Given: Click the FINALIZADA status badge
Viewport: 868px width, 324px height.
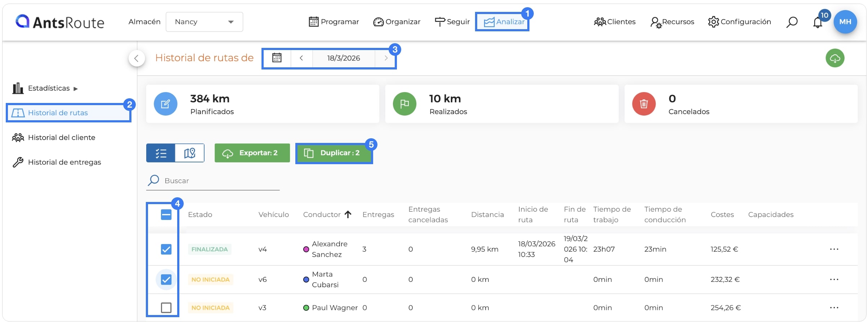Looking at the screenshot, I should click(x=210, y=249).
